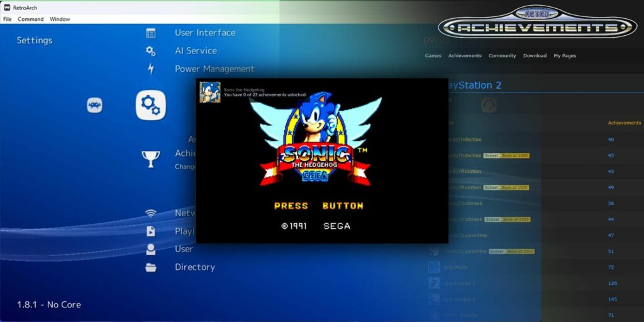Open User Interface settings
Screen dimensions: 644x322
[x=205, y=33]
